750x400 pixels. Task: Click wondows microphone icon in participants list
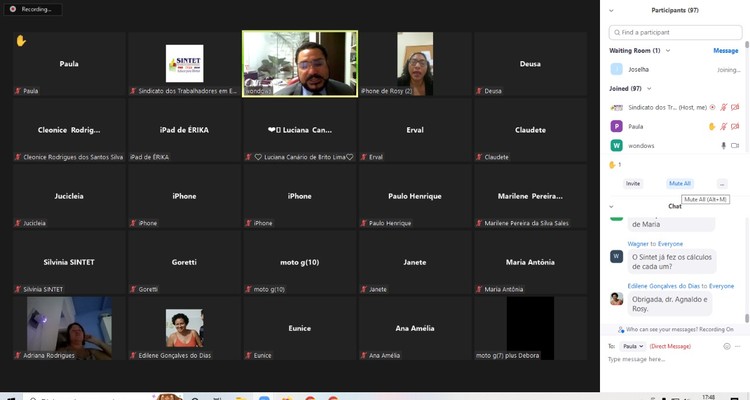[x=723, y=145]
